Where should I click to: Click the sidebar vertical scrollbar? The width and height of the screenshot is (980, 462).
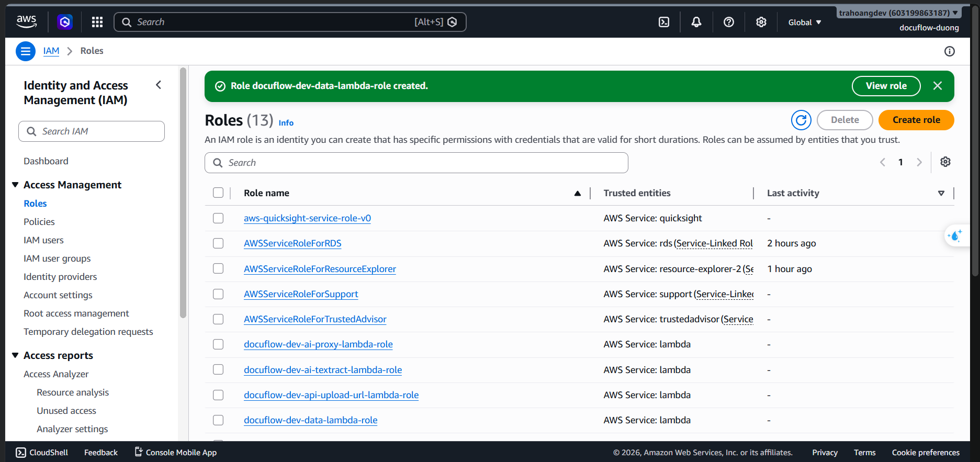pos(183,193)
